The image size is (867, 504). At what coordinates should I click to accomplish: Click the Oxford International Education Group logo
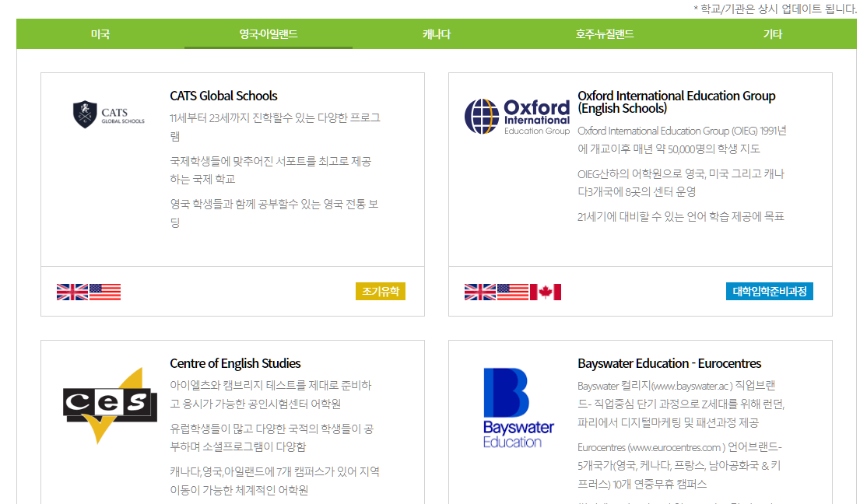517,117
